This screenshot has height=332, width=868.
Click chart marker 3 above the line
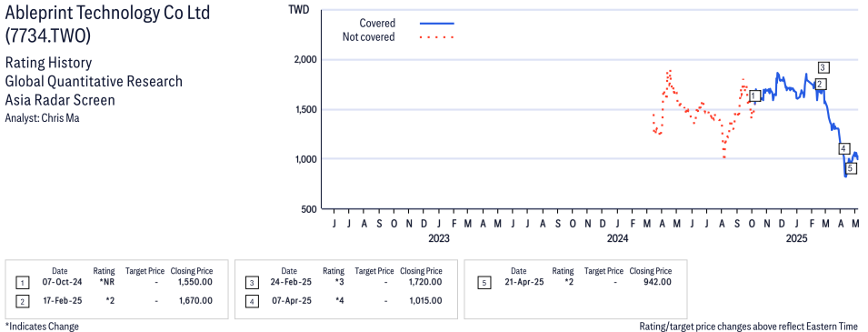coord(823,67)
